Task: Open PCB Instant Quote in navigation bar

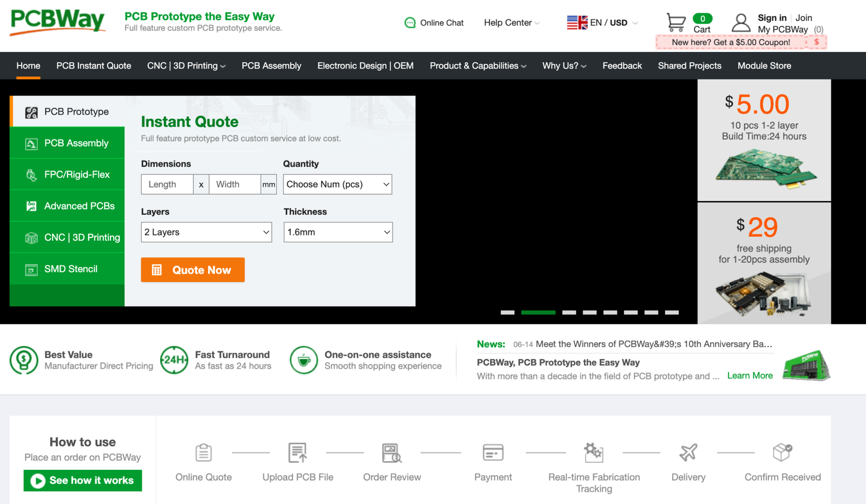Action: [94, 66]
